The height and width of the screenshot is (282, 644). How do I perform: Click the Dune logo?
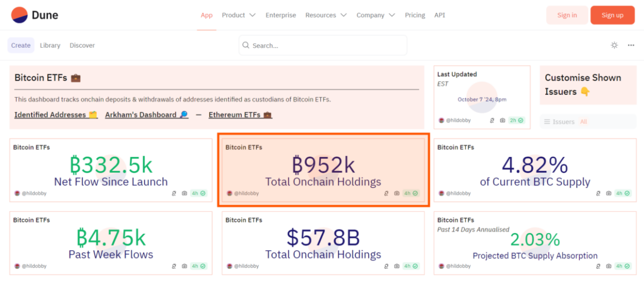[34, 15]
